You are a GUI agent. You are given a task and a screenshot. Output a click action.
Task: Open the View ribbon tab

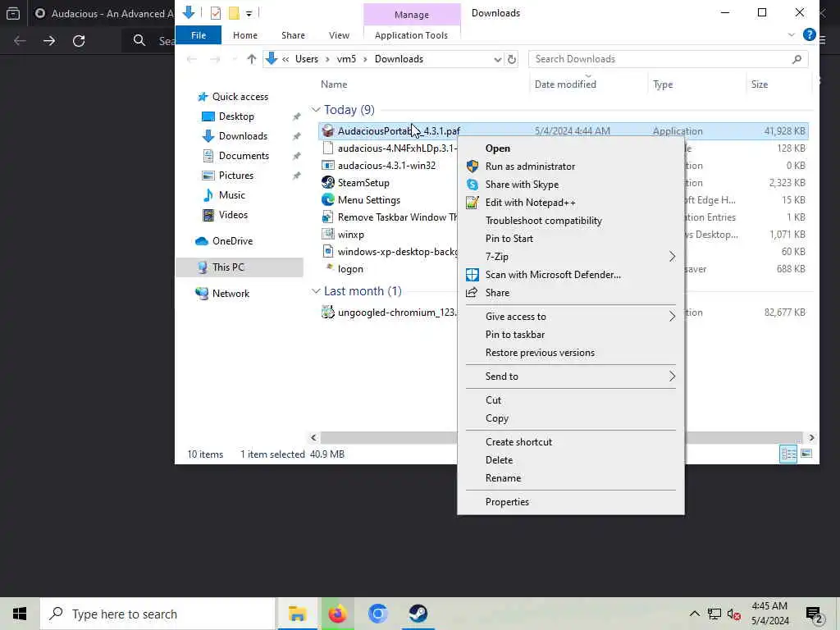coord(339,34)
